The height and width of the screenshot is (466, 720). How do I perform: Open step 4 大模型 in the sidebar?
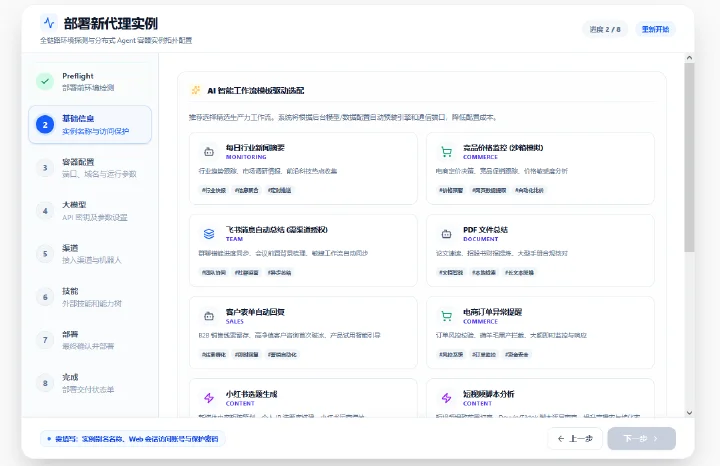pyautogui.click(x=90, y=211)
